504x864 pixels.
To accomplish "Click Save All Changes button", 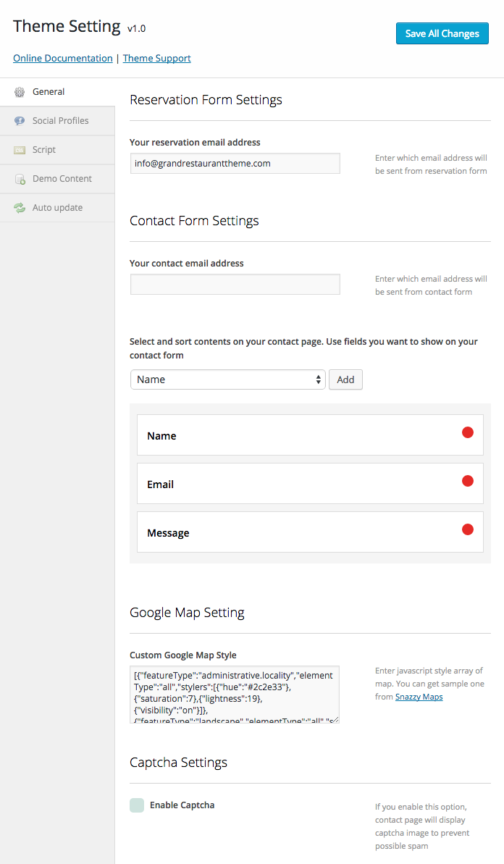I will point(442,33).
